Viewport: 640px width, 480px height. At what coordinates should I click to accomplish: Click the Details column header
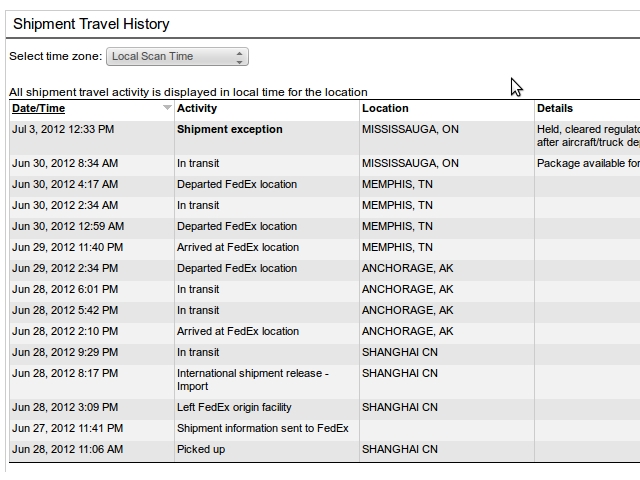[555, 109]
